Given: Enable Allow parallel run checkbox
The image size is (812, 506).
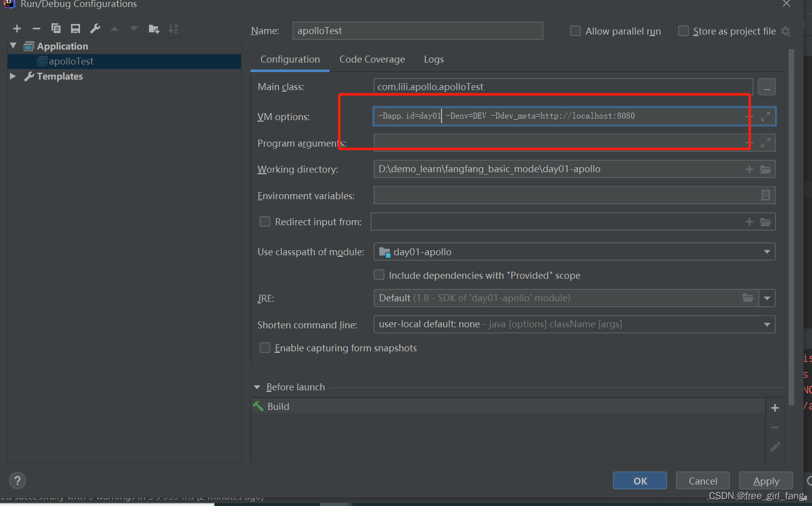Looking at the screenshot, I should click(x=575, y=31).
